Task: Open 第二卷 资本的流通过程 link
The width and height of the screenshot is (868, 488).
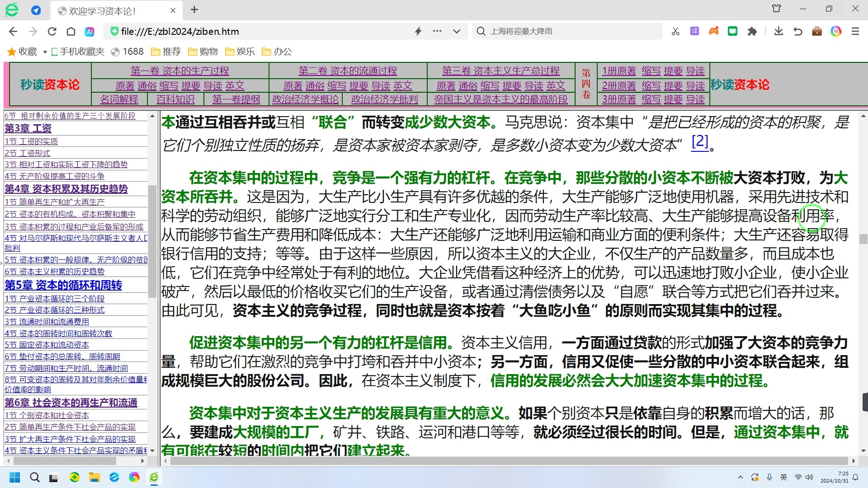Action: point(348,71)
